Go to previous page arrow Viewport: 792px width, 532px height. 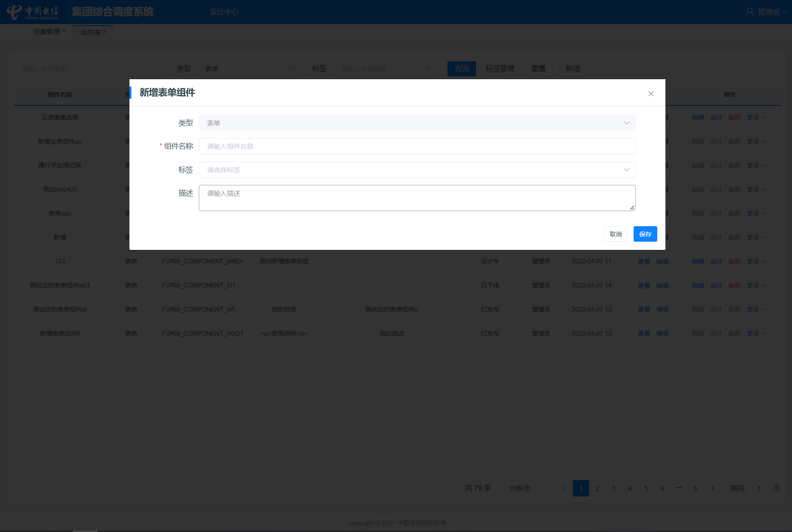(563, 488)
